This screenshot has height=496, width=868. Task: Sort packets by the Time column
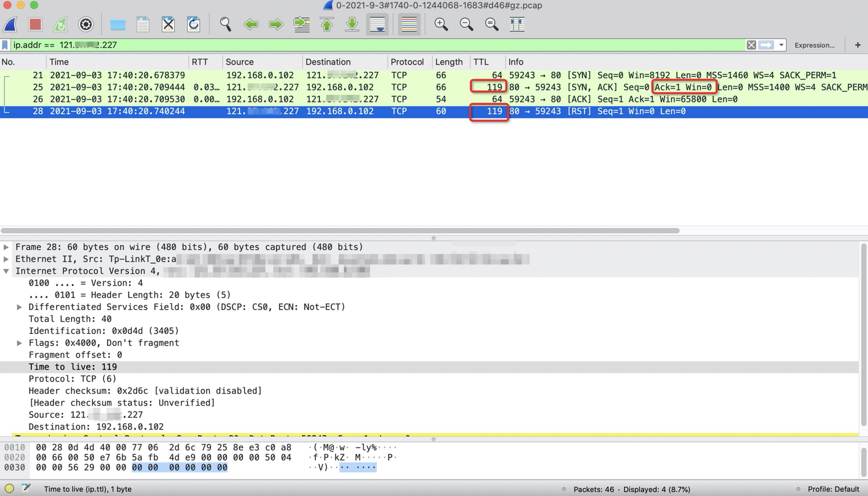[x=117, y=62]
